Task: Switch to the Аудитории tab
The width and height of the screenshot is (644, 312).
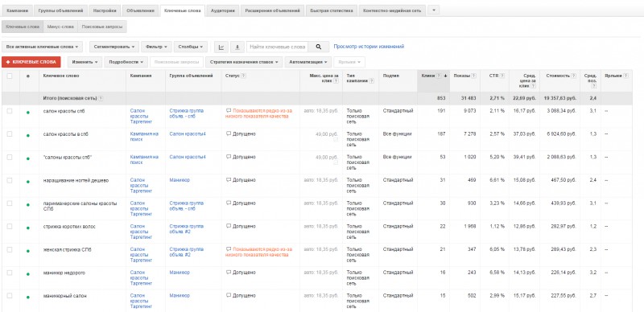Action: tap(222, 10)
